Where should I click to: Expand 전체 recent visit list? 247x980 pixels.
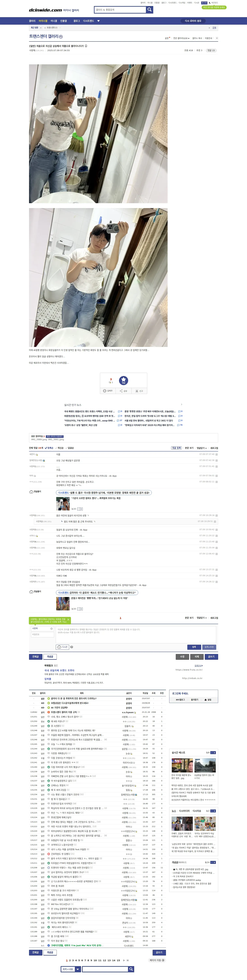(214, 28)
